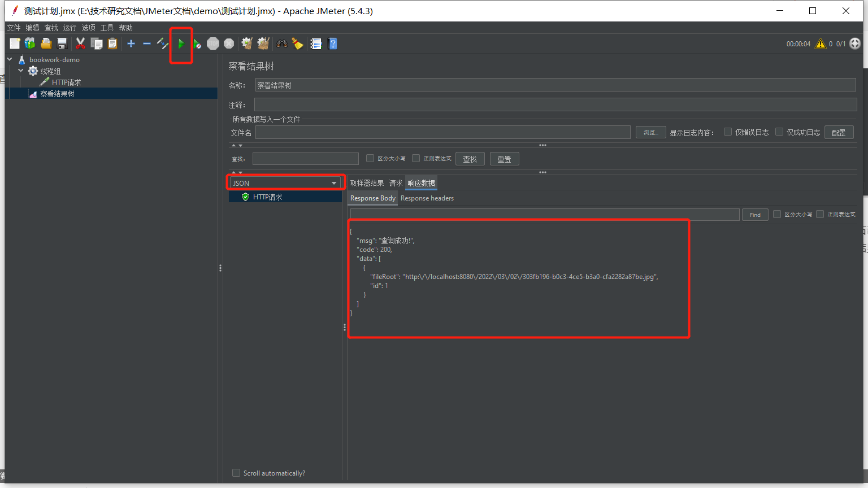
Task: Select HTTP请求 sampler in test plan tree
Action: pyautogui.click(x=66, y=82)
